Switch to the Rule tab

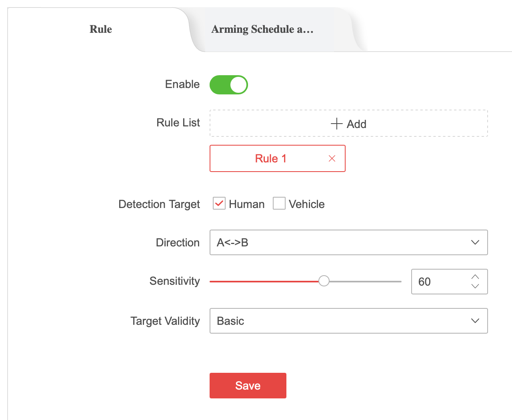(100, 29)
